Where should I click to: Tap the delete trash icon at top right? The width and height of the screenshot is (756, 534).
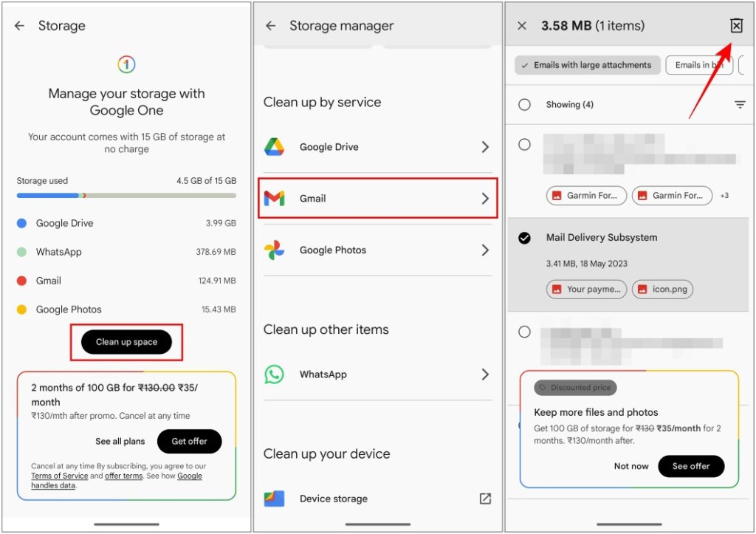pyautogui.click(x=736, y=26)
